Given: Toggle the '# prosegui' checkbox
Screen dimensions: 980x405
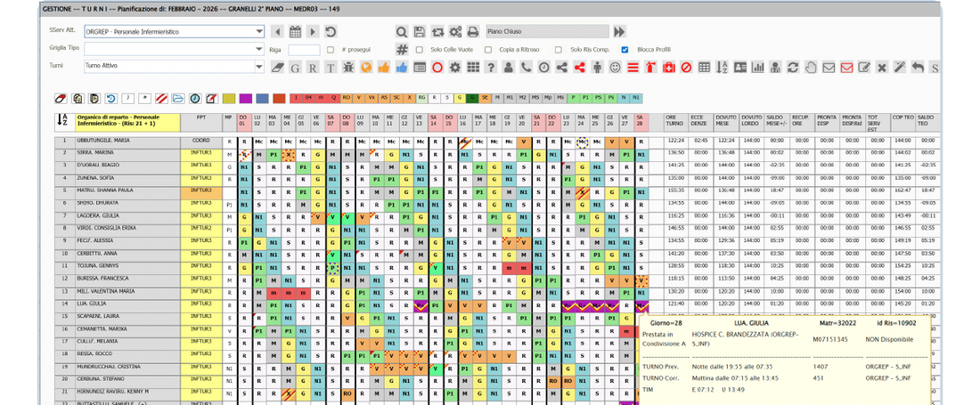Looking at the screenshot, I should pos(331,49).
